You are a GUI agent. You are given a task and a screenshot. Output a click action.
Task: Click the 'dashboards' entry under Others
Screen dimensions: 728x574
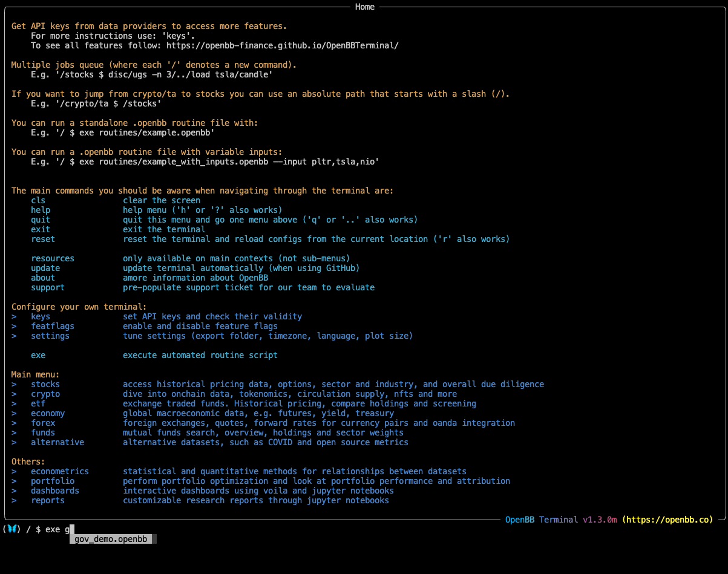click(55, 491)
